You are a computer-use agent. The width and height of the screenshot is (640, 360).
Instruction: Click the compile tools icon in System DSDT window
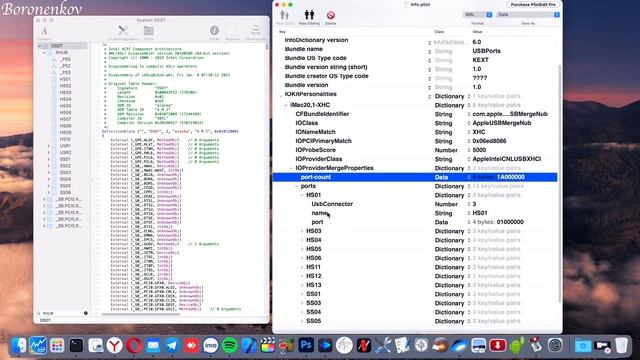click(123, 30)
